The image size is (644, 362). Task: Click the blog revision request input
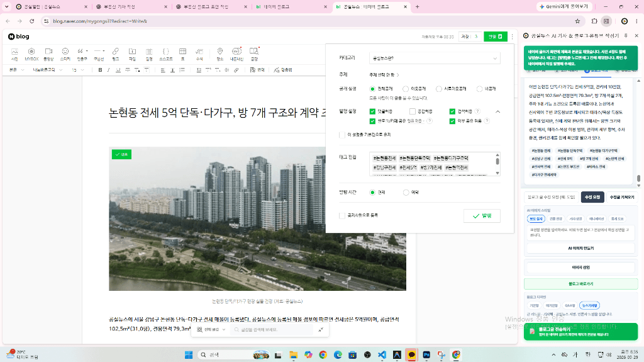(552, 197)
